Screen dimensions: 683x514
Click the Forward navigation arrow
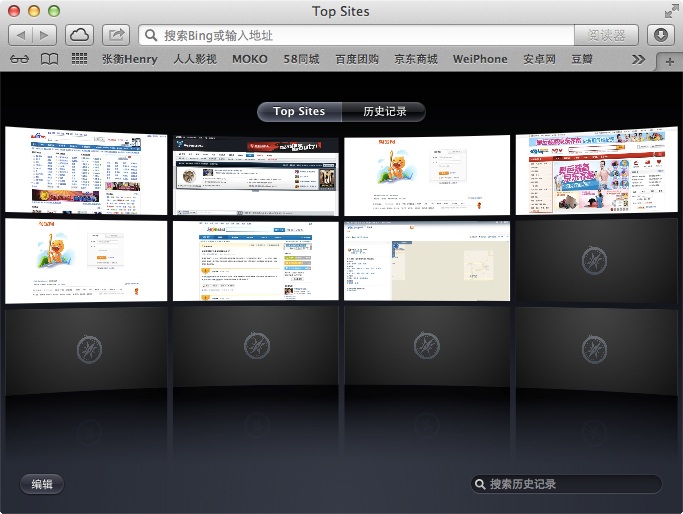(47, 35)
